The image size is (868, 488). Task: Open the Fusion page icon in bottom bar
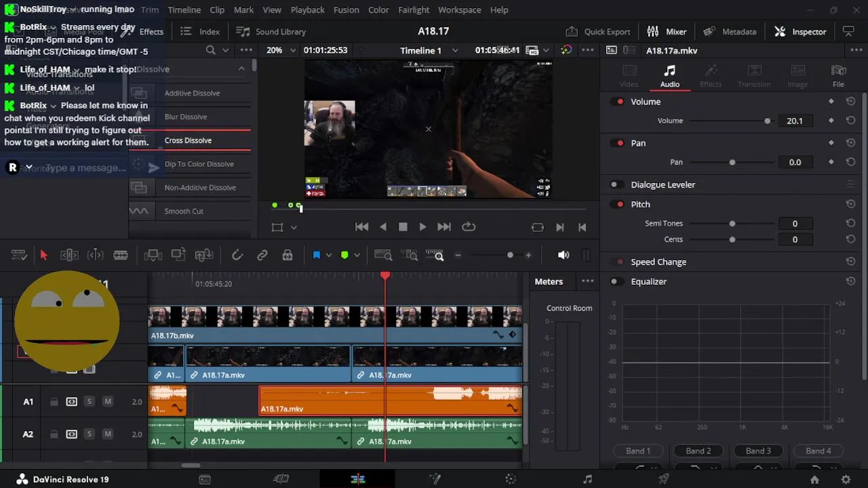click(435, 479)
